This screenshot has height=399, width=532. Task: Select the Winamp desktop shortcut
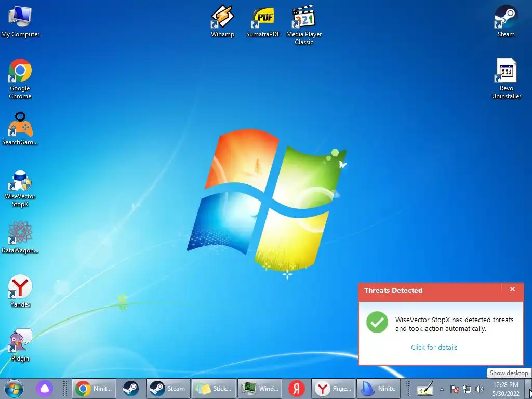pyautogui.click(x=222, y=21)
